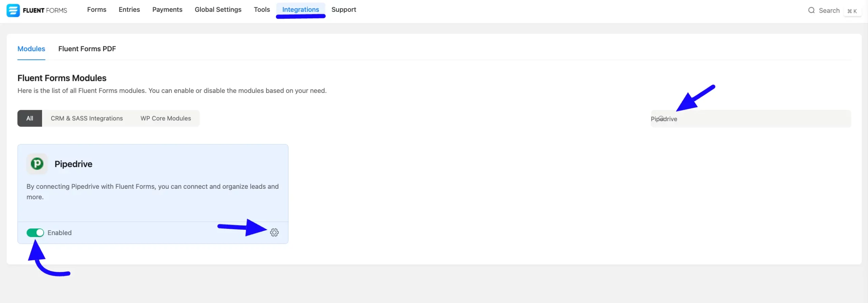Viewport: 868px width, 303px height.
Task: Switch to the Modules tab
Action: tap(31, 49)
